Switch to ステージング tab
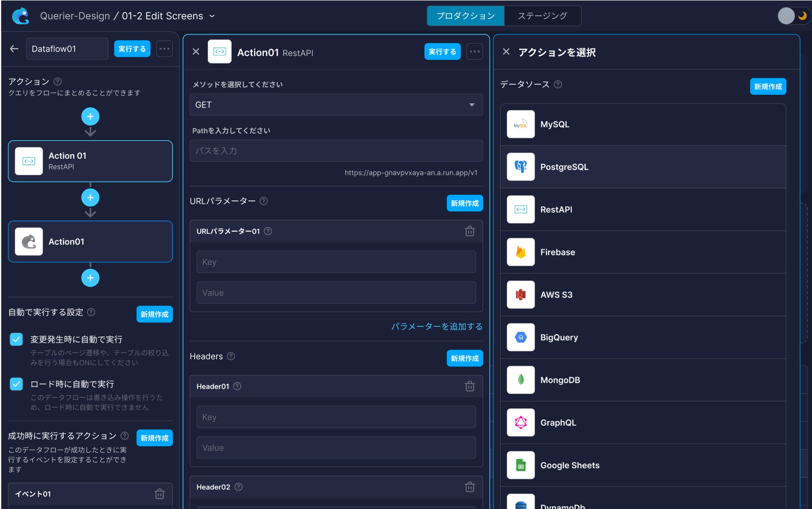 542,16
